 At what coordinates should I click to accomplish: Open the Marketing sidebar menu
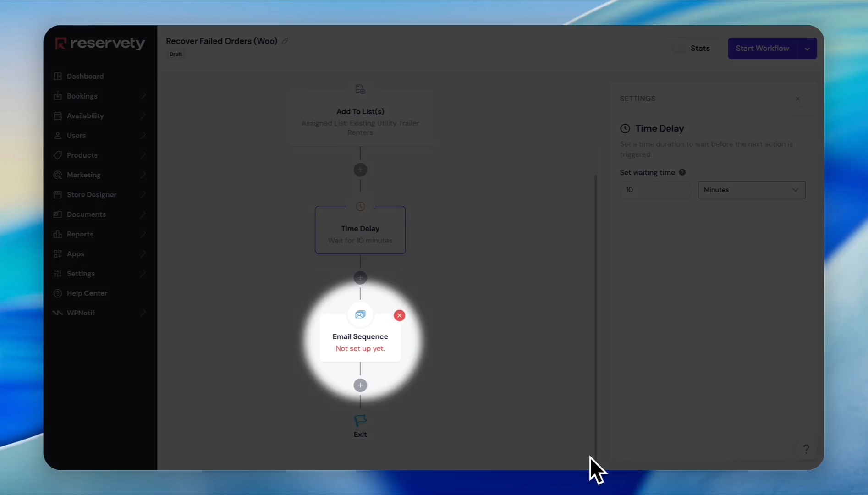point(100,175)
